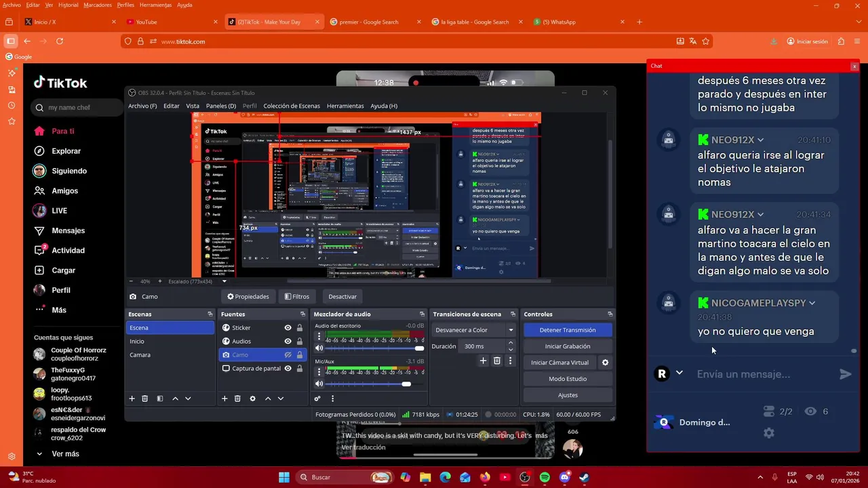Switch to la liga table Google Search tab
This screenshot has height=488, width=868.
[x=475, y=22]
